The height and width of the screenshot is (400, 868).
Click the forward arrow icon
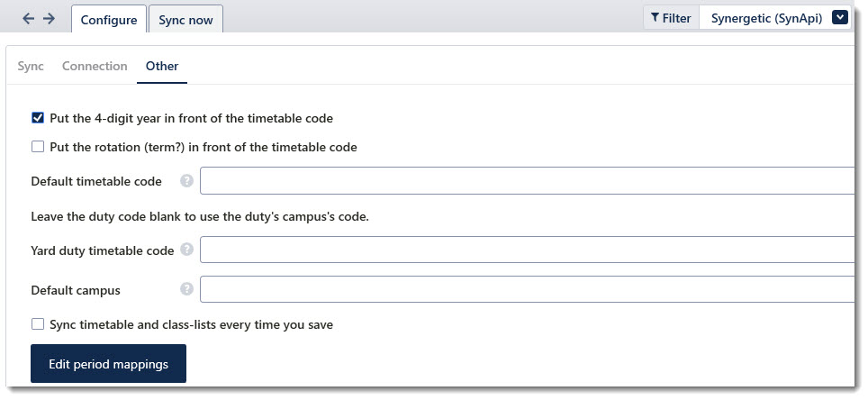click(x=50, y=19)
